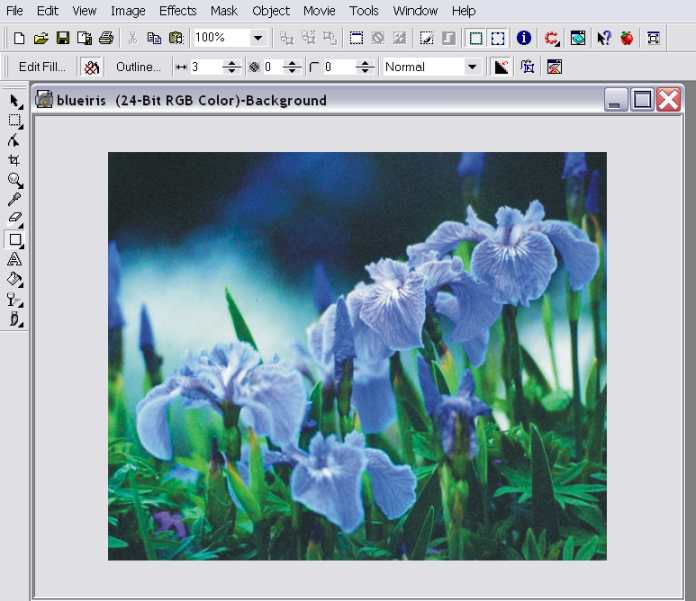
Task: Select the Crop tool
Action: 15,160
